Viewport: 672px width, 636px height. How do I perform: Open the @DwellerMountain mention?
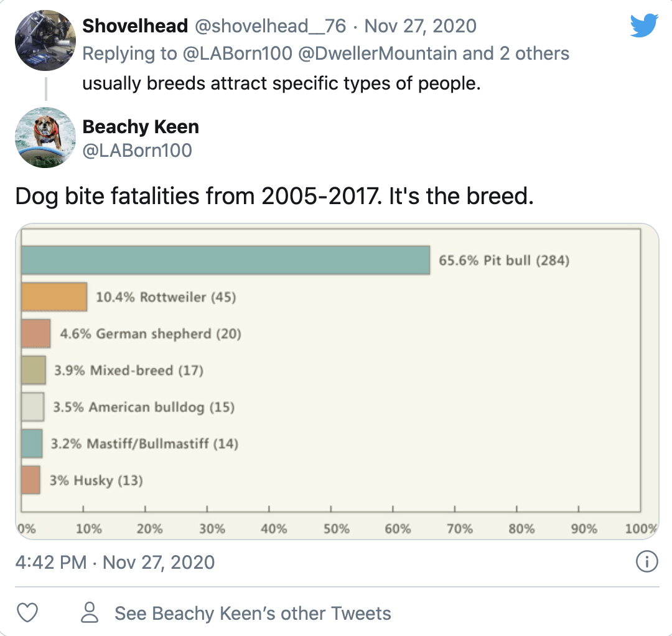coord(378,54)
